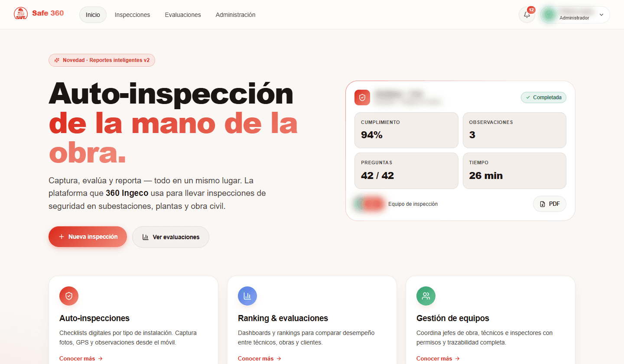Screen dimensions: 624x364
Task: Click the Ranking & evaluaciones card title
Action: coord(283,318)
